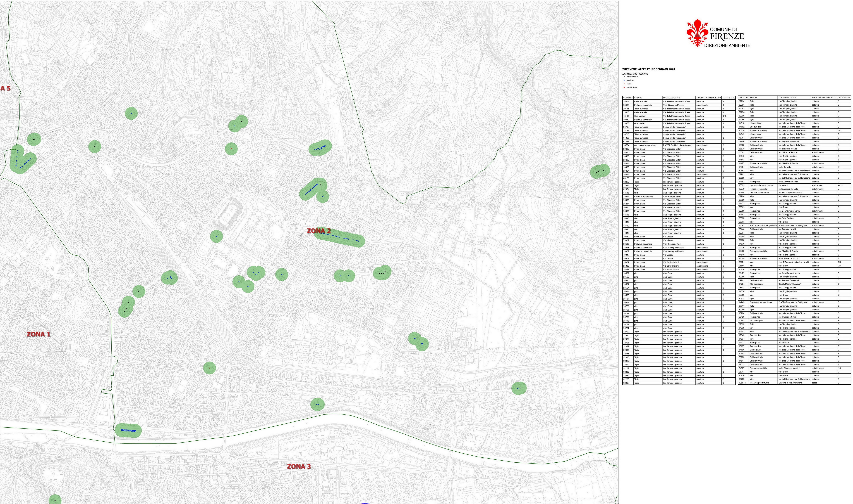This screenshot has height=504, width=853.
Task: Click the Via Fra' Iacopo Passavanti cell
Action: click(794, 193)
